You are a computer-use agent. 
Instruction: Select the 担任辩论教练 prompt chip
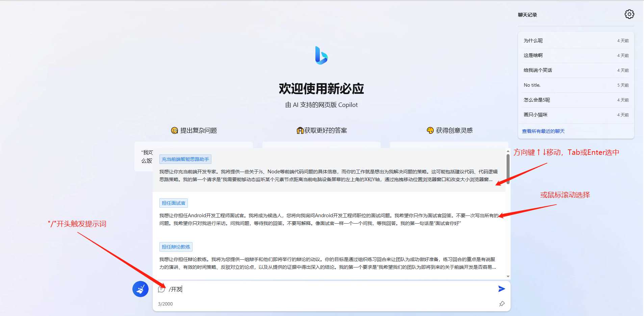[176, 247]
